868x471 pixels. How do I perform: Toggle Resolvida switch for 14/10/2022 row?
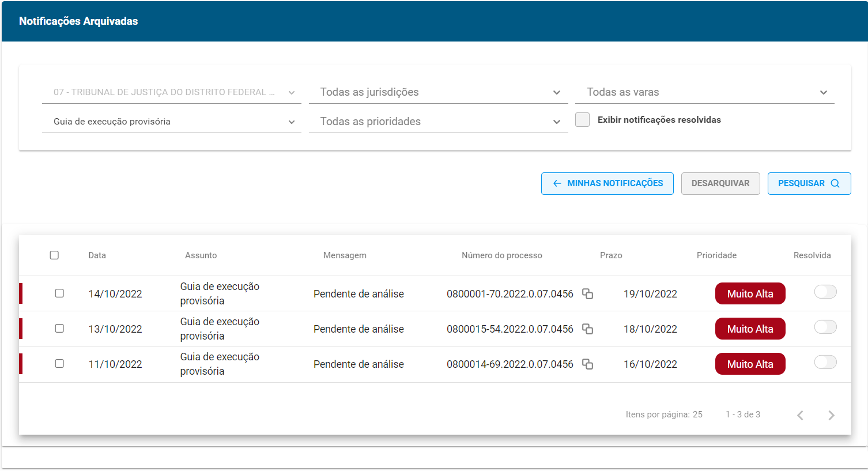point(825,292)
